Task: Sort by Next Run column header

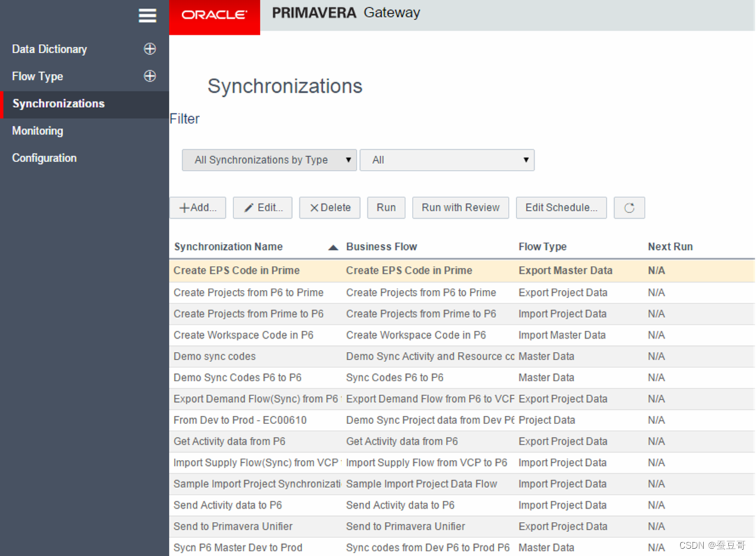Action: 670,247
